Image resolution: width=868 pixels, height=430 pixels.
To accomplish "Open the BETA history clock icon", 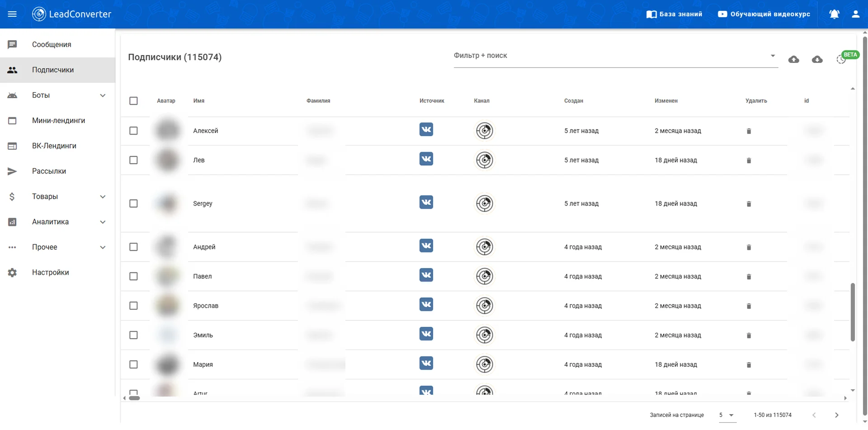I will click(x=841, y=60).
